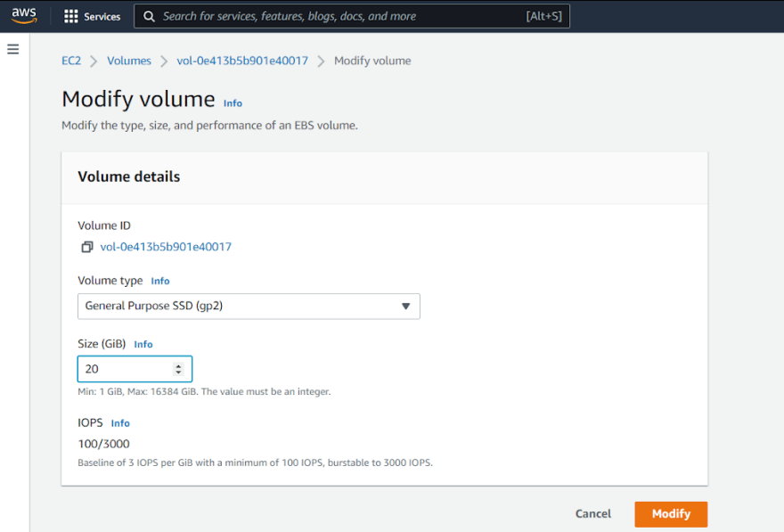Open Info link for IOPS
Screen dimensions: 784x532
click(120, 423)
